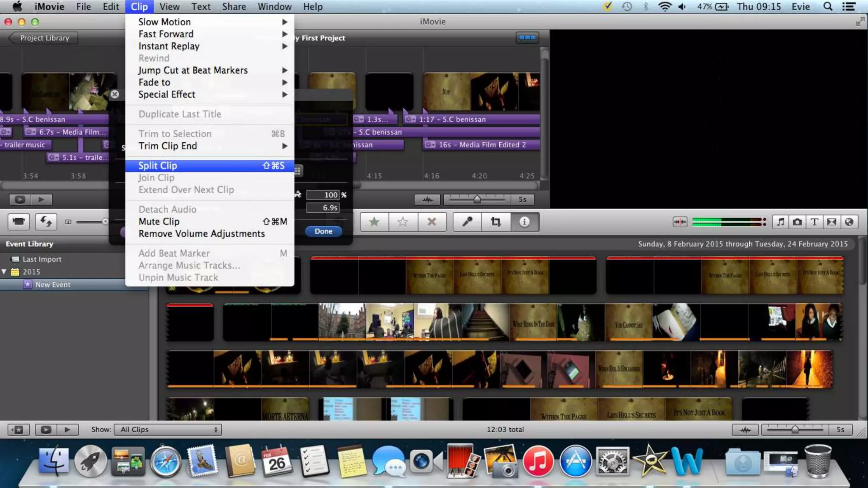
Task: Open the maps and backgrounds globe browser
Action: [849, 222]
